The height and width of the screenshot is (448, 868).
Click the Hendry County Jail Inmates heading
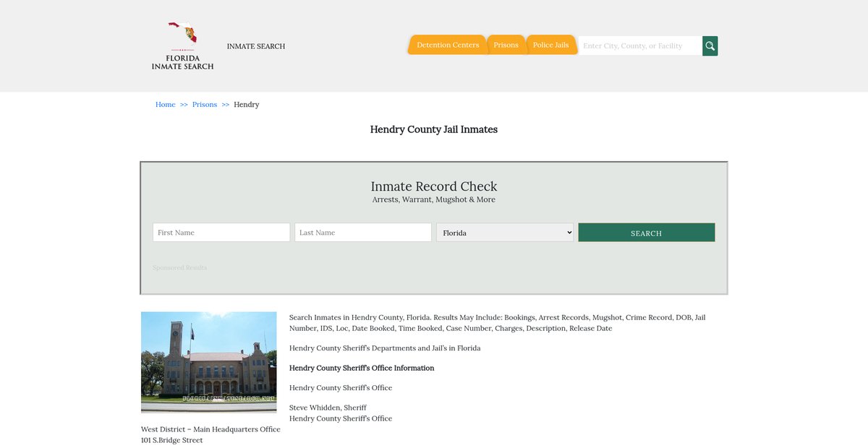tap(434, 130)
